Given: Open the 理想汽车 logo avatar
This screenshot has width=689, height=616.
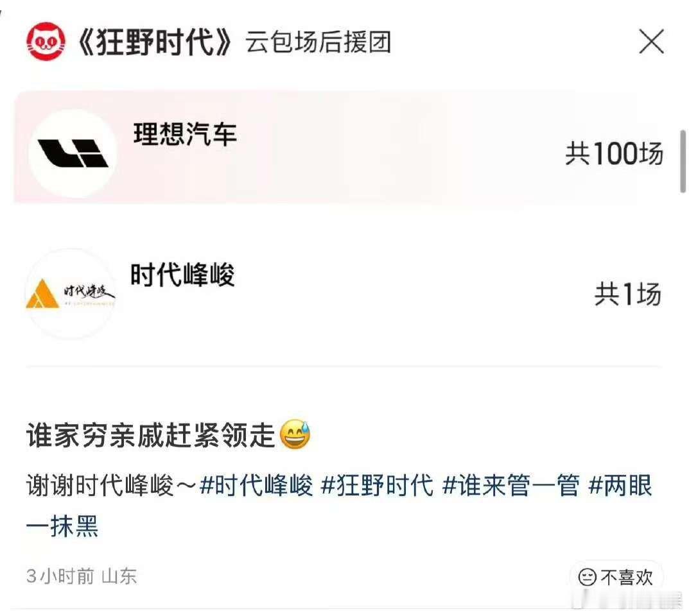Looking at the screenshot, I should click(x=73, y=153).
